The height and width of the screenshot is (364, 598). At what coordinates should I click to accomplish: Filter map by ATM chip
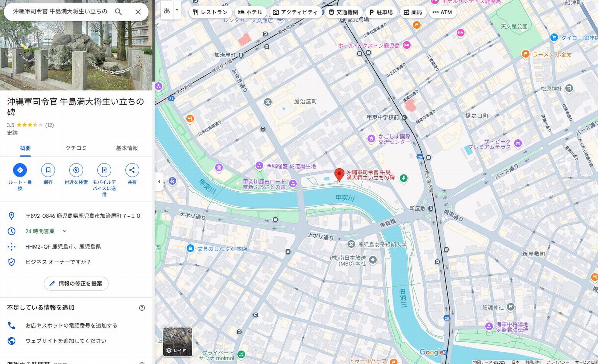[442, 12]
